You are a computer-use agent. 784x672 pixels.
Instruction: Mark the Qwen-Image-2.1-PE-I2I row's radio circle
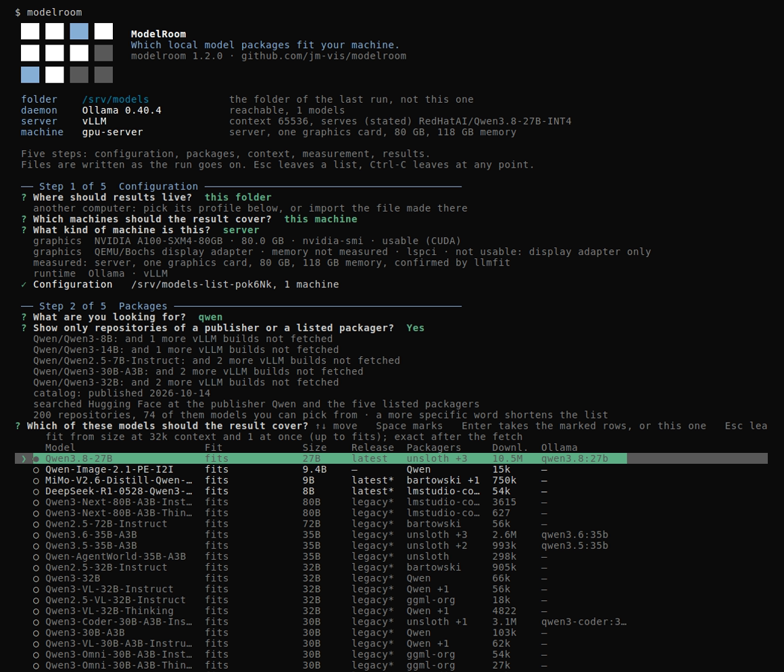tap(36, 469)
